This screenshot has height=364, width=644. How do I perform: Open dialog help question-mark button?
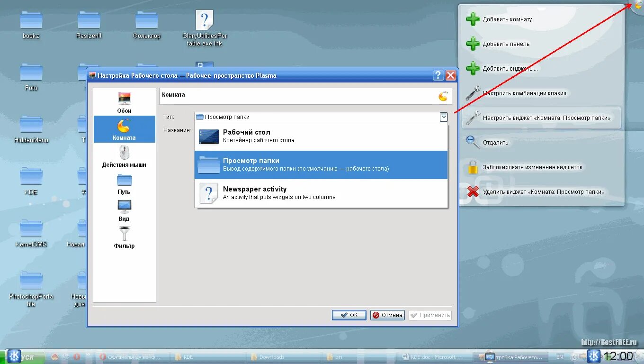438,75
